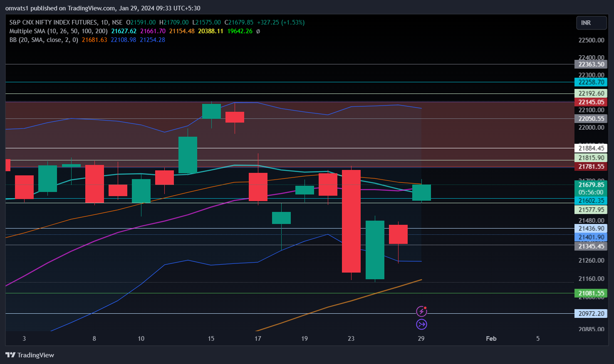Click the latest green candle on the 29th

click(x=421, y=193)
